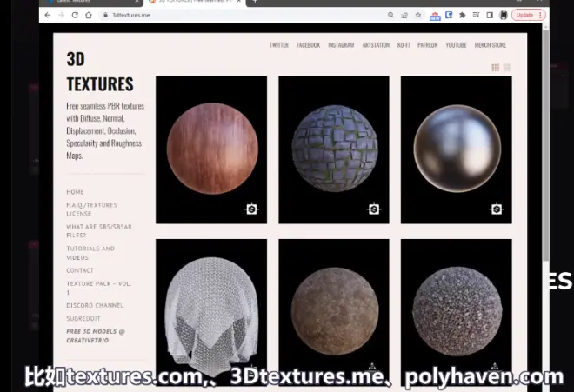Click the page vertical scrollbar
This screenshot has height=392, width=574.
coord(546,145)
